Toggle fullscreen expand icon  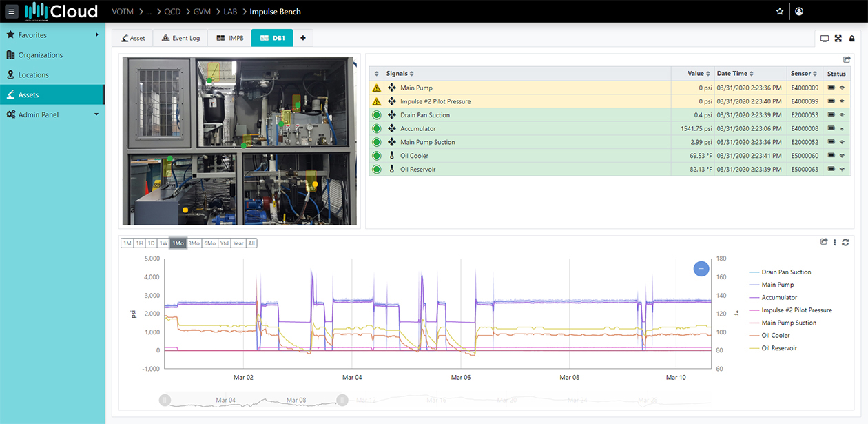[838, 39]
